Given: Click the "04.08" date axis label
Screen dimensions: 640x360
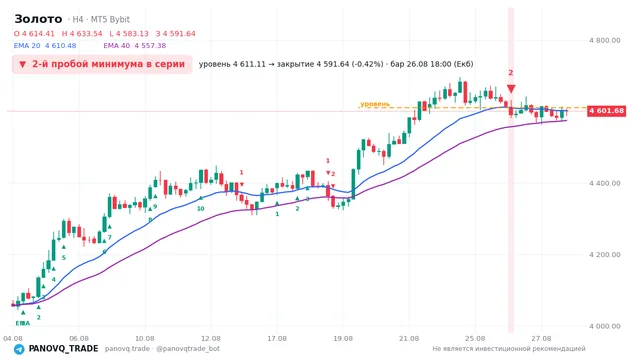Looking at the screenshot, I should (13, 338).
